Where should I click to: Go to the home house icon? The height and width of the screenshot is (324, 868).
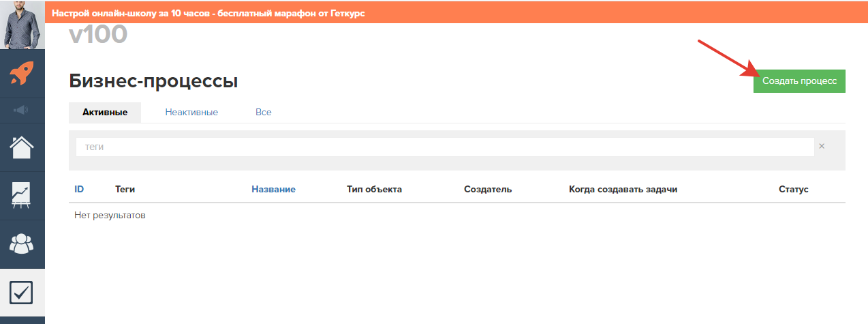(22, 147)
